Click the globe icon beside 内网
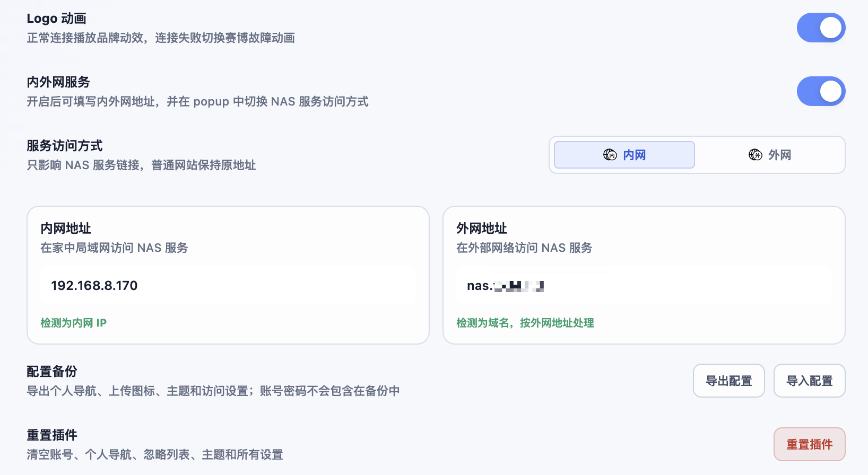Screen dimensions: 868x475 coord(610,155)
